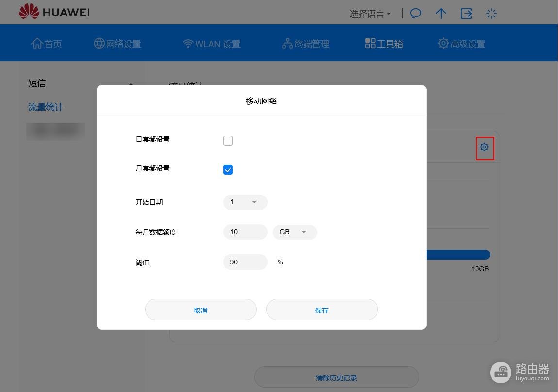
Task: Click the 移动网络 dialog title
Action: pyautogui.click(x=261, y=101)
